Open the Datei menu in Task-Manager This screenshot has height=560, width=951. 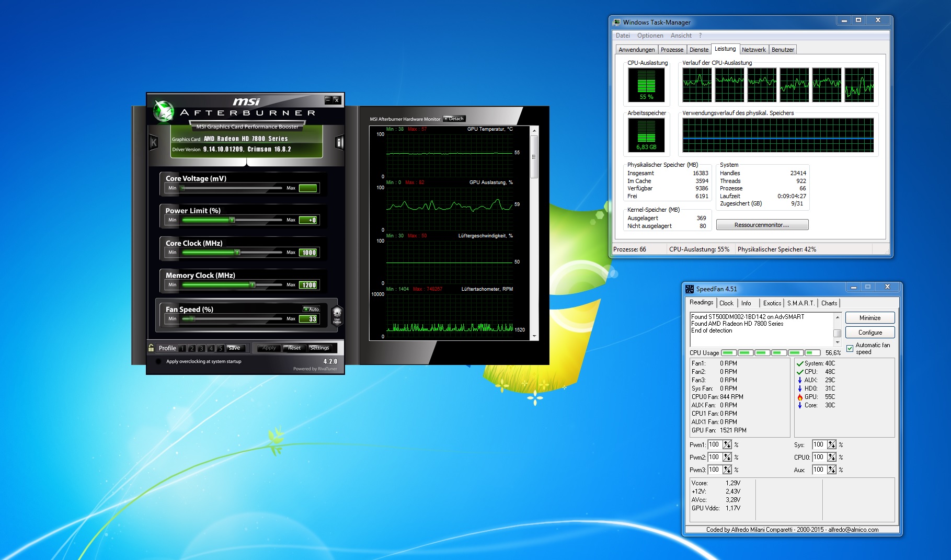tap(623, 36)
